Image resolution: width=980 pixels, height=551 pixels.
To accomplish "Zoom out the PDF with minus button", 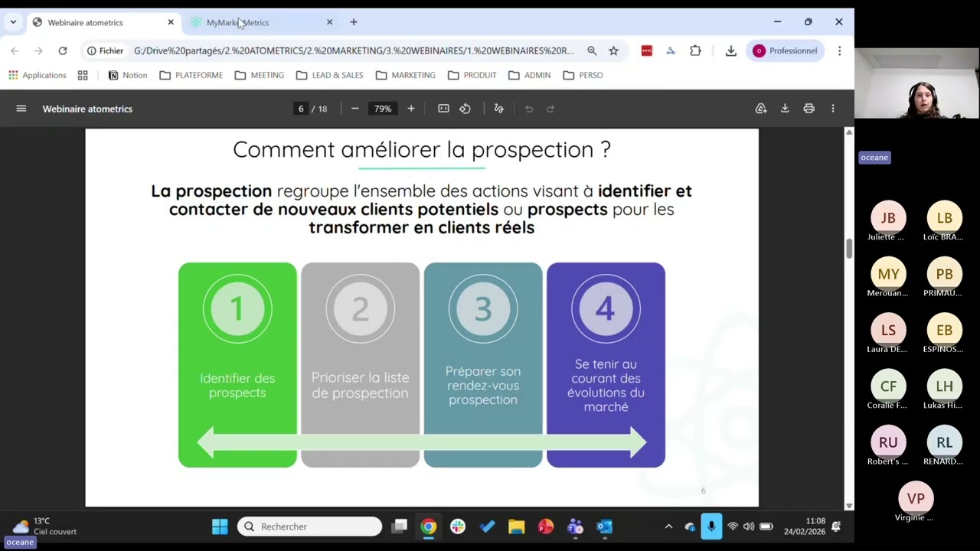I will tap(354, 109).
